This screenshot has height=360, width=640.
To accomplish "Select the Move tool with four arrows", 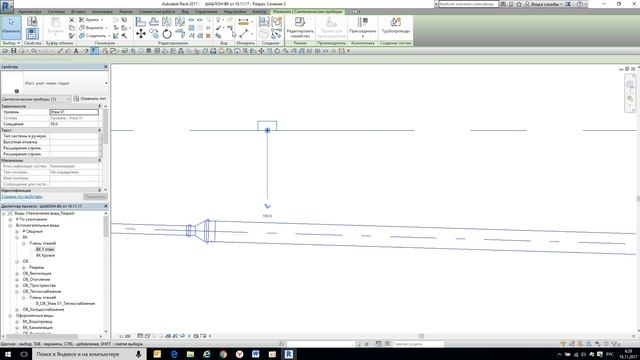I will coord(141,33).
